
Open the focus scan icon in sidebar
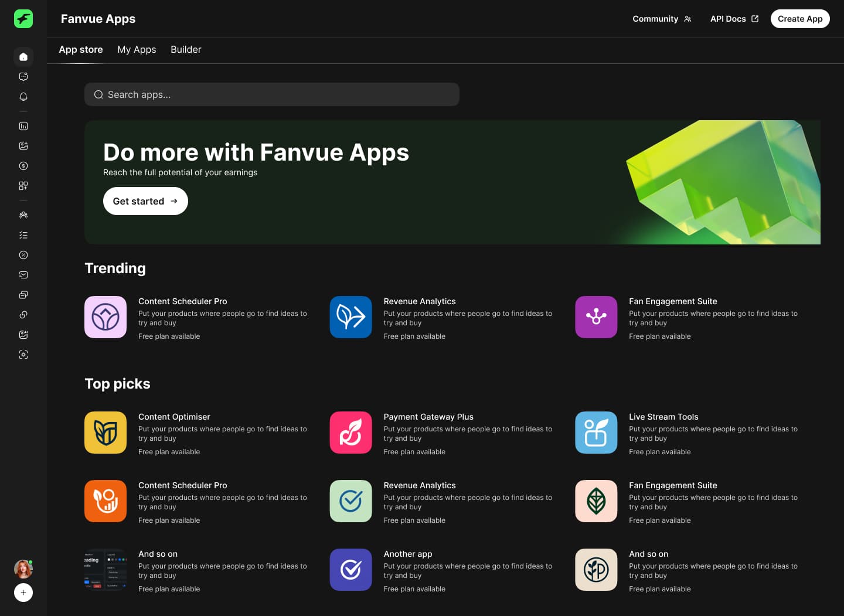click(x=23, y=355)
